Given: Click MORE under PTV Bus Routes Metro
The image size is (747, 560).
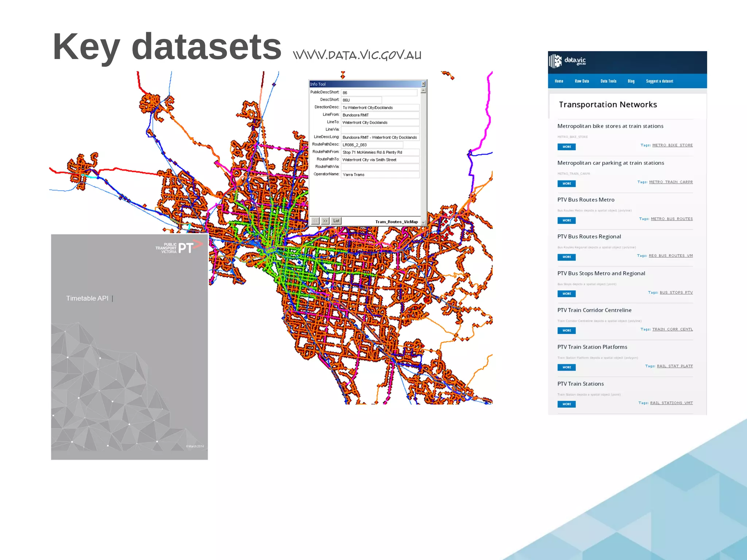Looking at the screenshot, I should click(x=566, y=221).
